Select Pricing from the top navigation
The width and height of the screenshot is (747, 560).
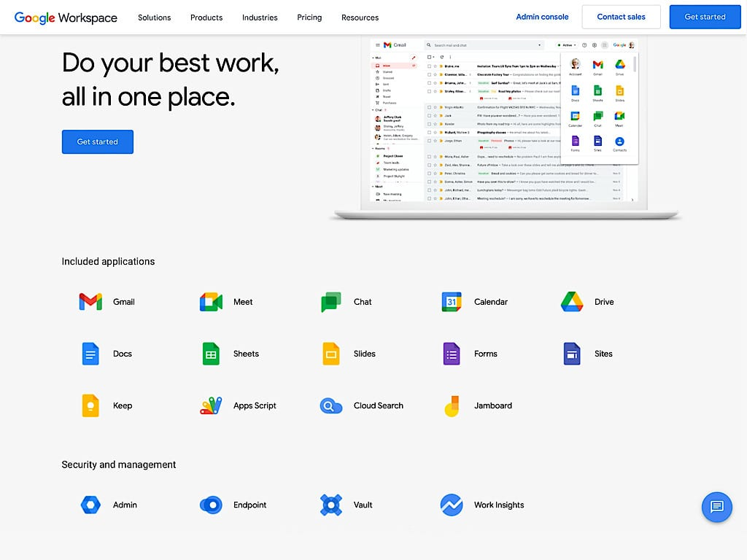coord(309,17)
